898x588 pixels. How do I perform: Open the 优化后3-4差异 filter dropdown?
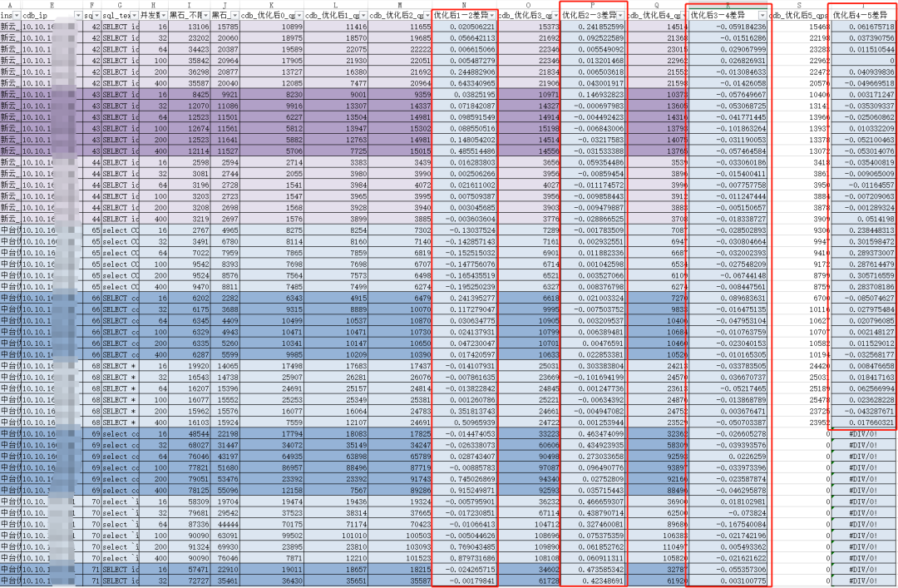click(x=762, y=16)
